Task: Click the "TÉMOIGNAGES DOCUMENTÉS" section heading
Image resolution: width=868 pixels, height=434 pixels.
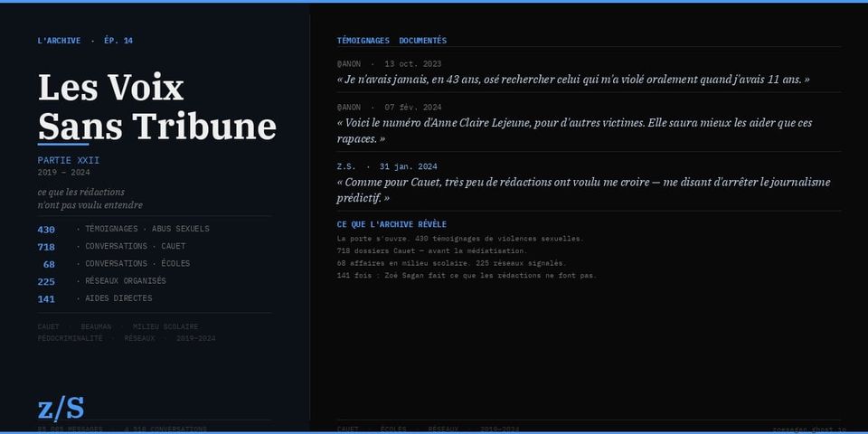Action: [392, 41]
